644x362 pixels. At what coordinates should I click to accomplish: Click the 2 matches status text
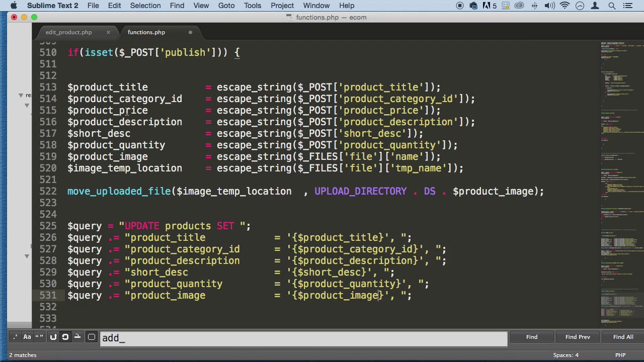coord(23,355)
